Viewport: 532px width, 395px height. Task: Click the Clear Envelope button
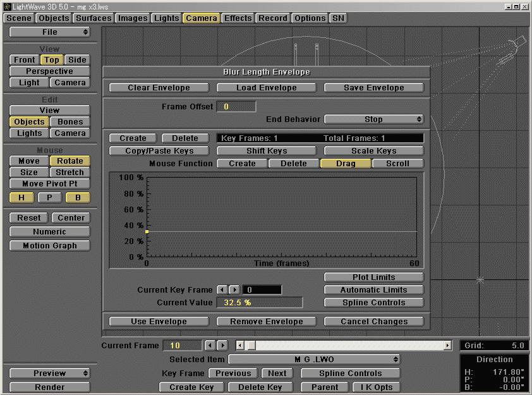tap(159, 88)
